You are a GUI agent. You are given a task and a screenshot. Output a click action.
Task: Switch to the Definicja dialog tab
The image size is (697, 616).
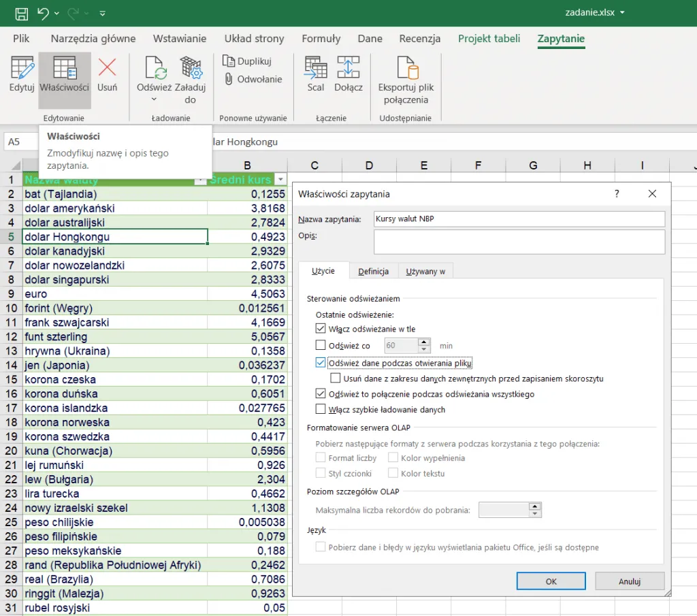pyautogui.click(x=373, y=272)
